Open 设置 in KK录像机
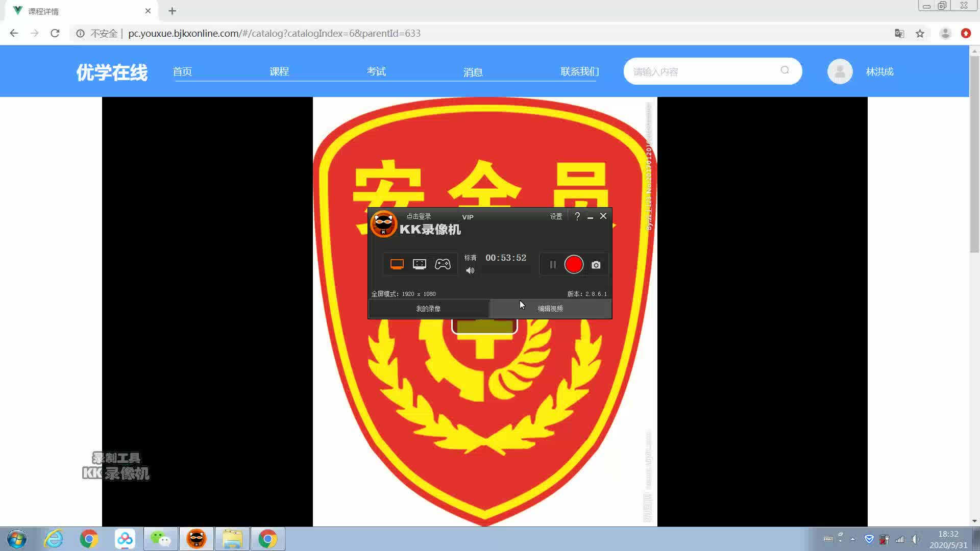 [x=556, y=216]
